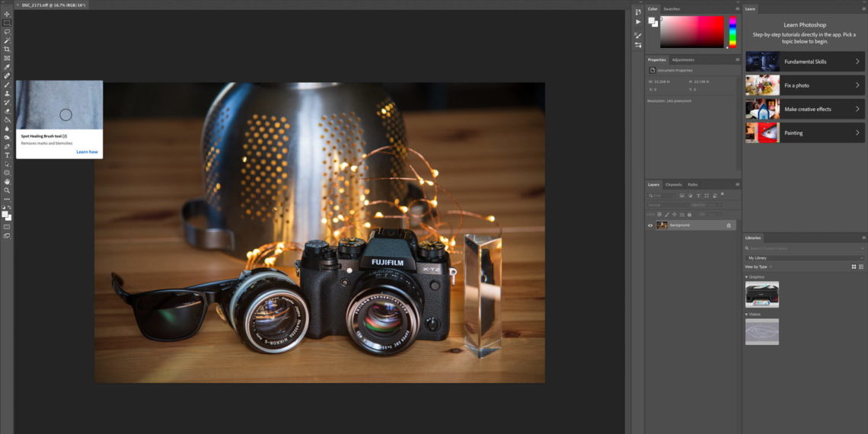The image size is (868, 434).
Task: Open the Make creative effects tutorial
Action: tap(805, 109)
